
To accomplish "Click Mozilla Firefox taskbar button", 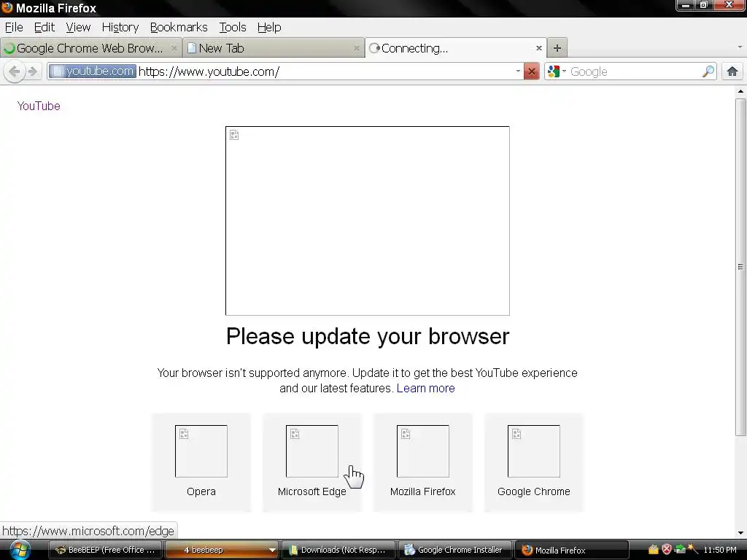I will pos(571,550).
